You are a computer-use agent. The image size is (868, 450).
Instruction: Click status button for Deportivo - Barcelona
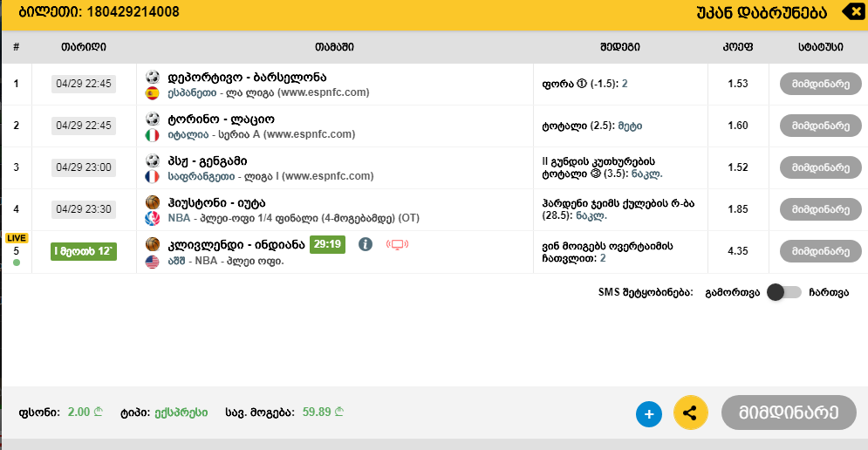(820, 84)
